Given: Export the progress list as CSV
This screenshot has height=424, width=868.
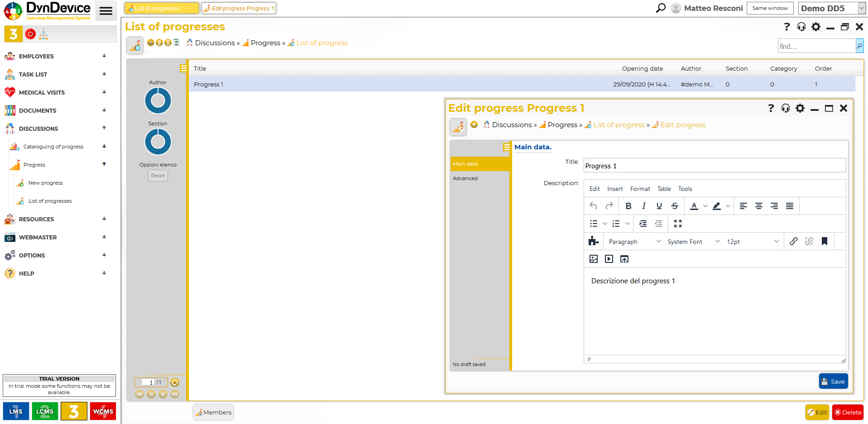Looking at the screenshot, I should click(x=176, y=43).
